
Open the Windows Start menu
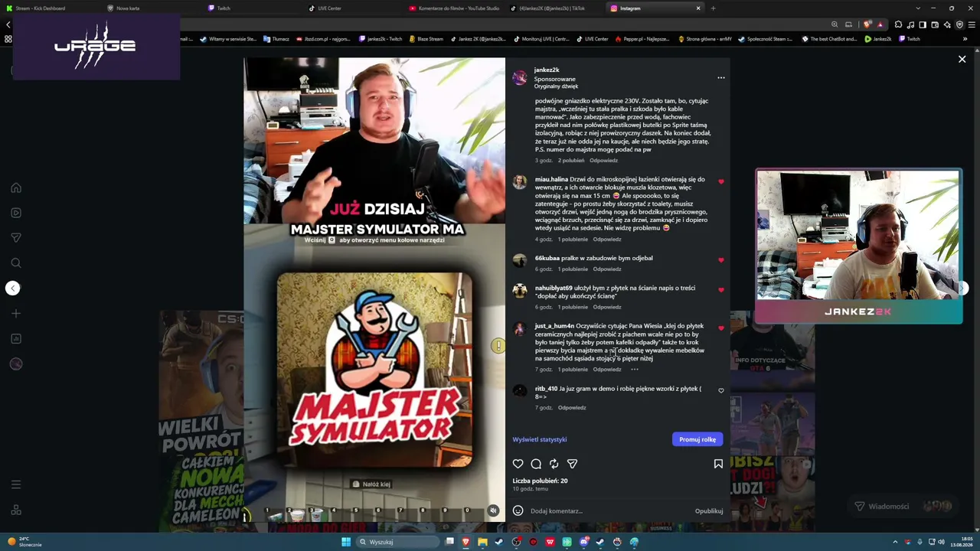pyautogui.click(x=346, y=542)
